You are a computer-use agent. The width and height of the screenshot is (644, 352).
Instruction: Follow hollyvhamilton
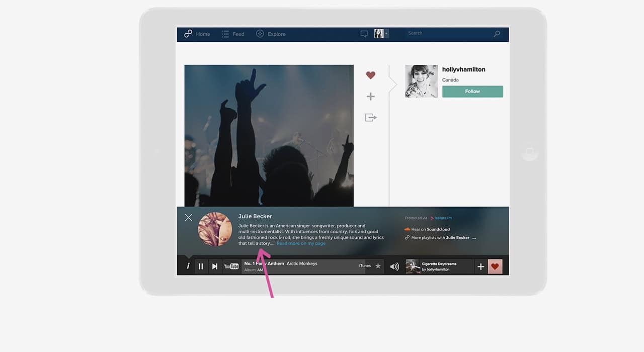point(472,92)
